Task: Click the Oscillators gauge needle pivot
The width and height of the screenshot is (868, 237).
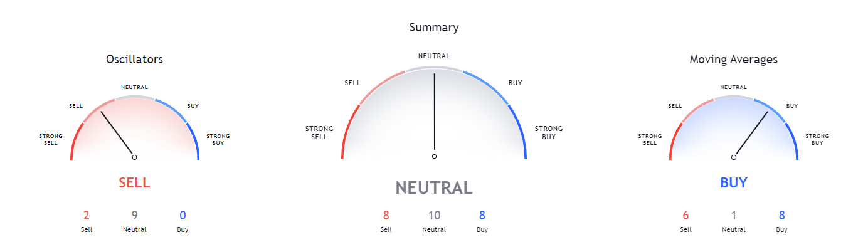Action: [134, 157]
